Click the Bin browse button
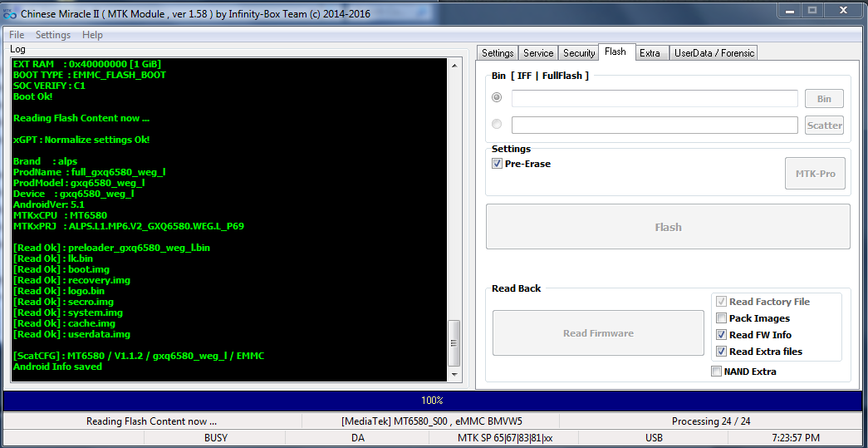This screenshot has width=868, height=448. click(824, 99)
